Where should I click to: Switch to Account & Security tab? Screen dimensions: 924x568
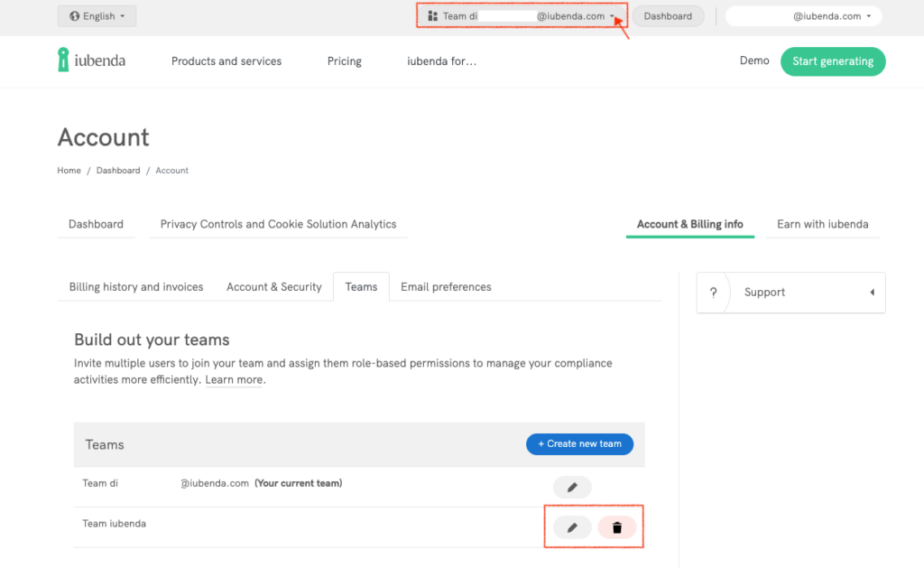(x=273, y=287)
